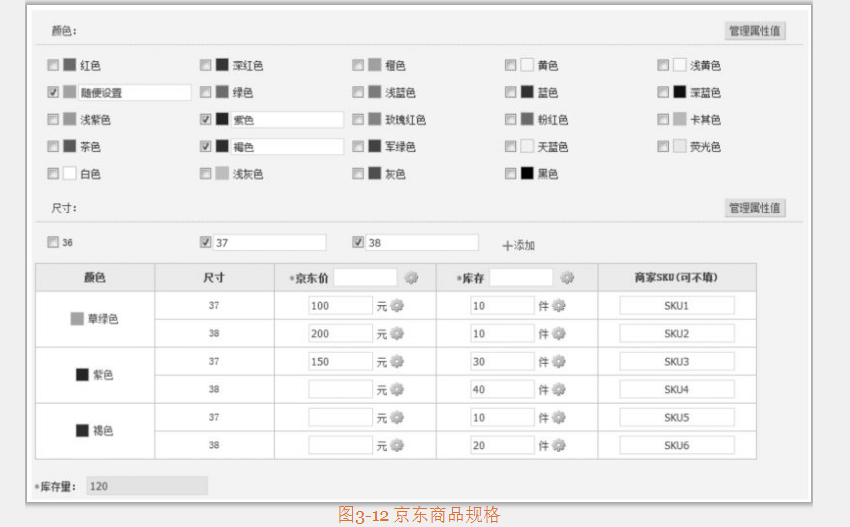The width and height of the screenshot is (850, 527).
Task: Uncheck the size 38 checkbox
Action: click(x=358, y=242)
